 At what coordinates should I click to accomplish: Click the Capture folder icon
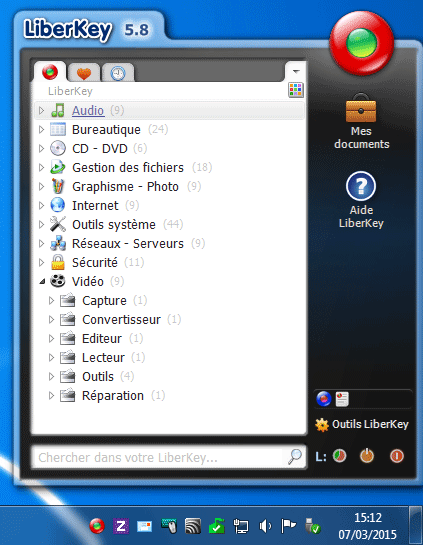pos(67,300)
